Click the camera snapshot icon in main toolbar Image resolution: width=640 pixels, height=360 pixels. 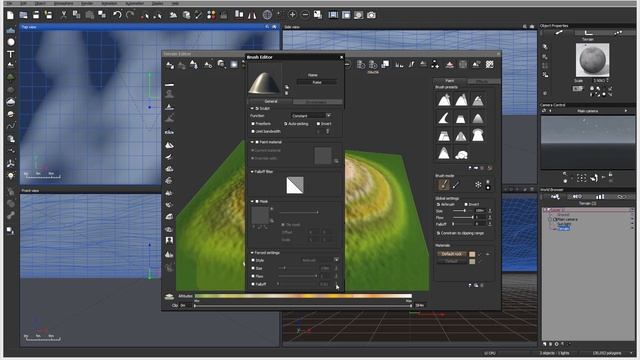click(x=371, y=15)
